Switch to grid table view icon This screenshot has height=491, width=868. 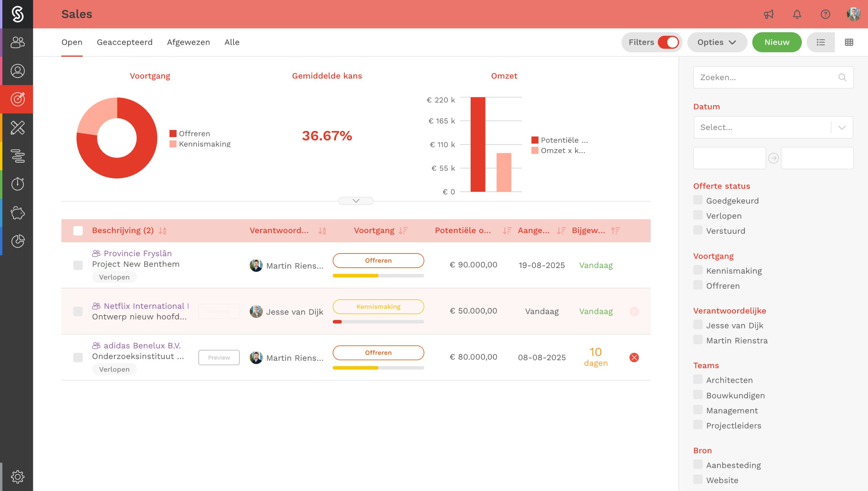click(x=849, y=42)
